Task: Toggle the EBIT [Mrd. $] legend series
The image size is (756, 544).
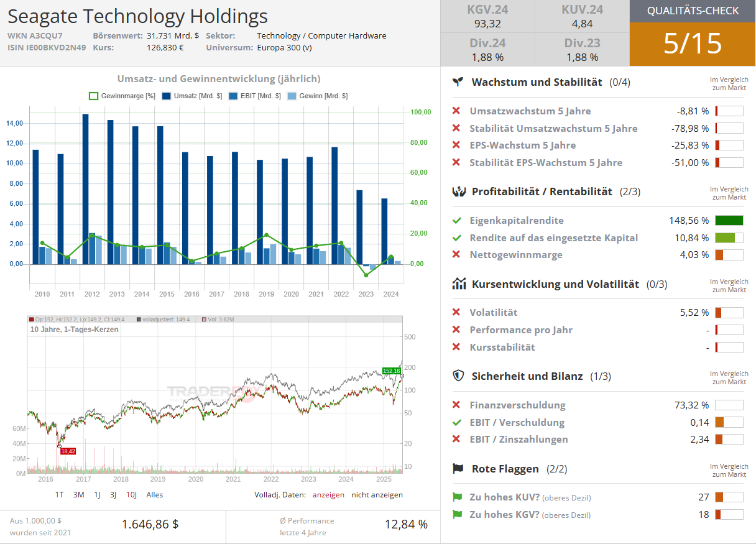Action: point(255,96)
